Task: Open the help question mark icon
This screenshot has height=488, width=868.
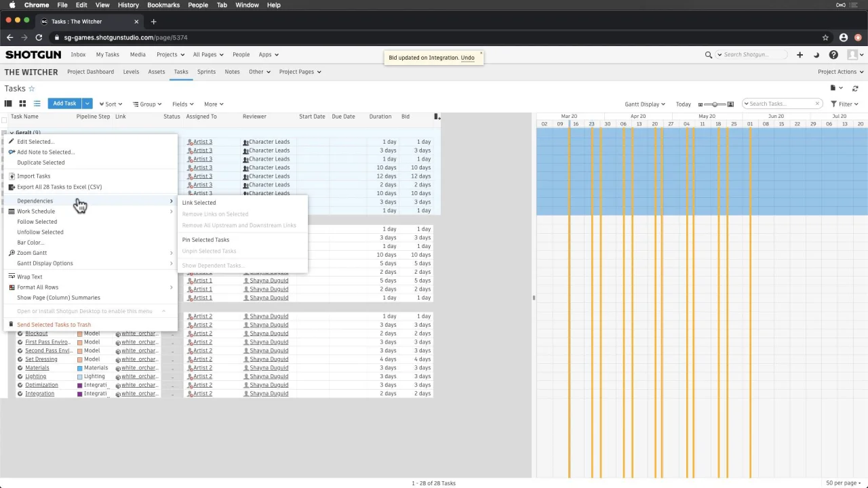Action: point(833,55)
